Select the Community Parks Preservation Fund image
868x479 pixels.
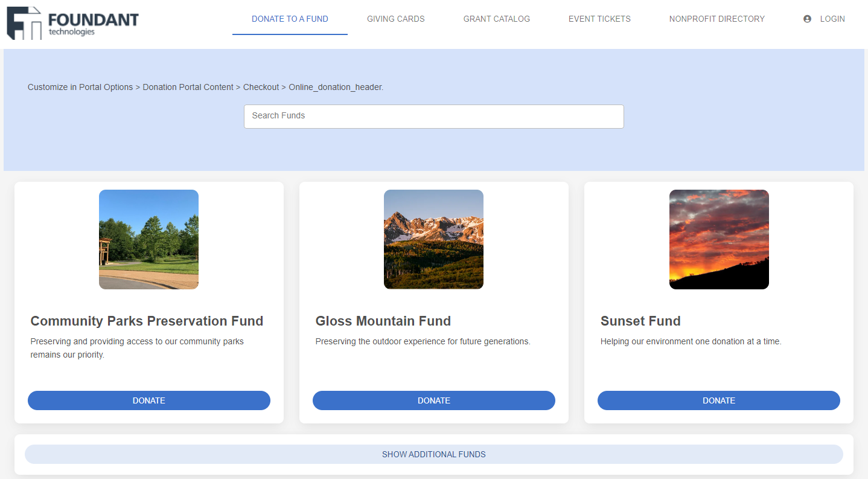pos(148,239)
